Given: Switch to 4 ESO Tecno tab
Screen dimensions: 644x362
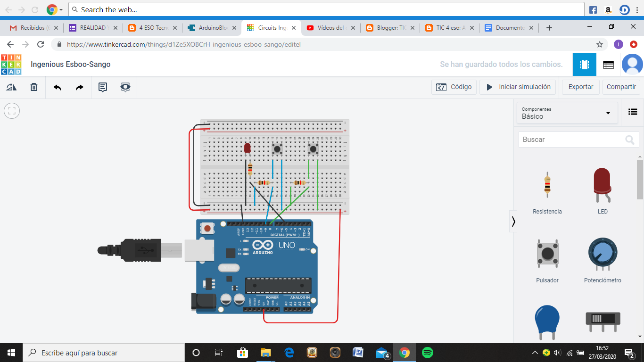Looking at the screenshot, I should [x=152, y=28].
